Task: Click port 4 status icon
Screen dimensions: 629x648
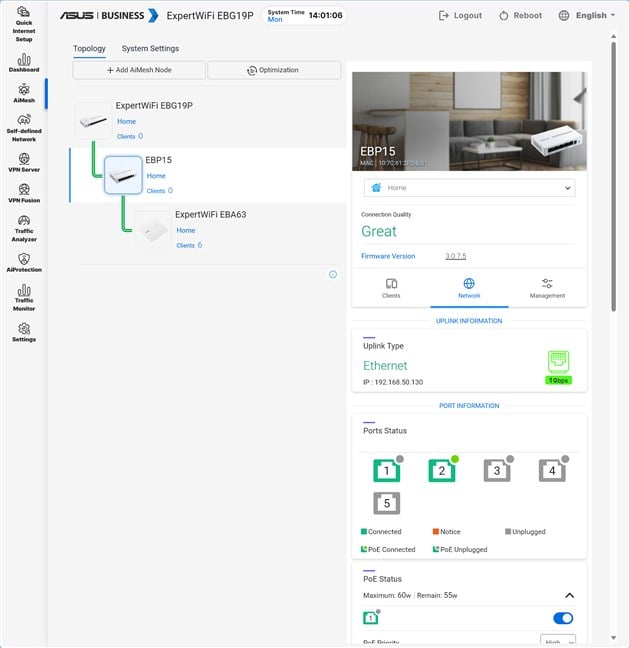Action: tap(553, 469)
